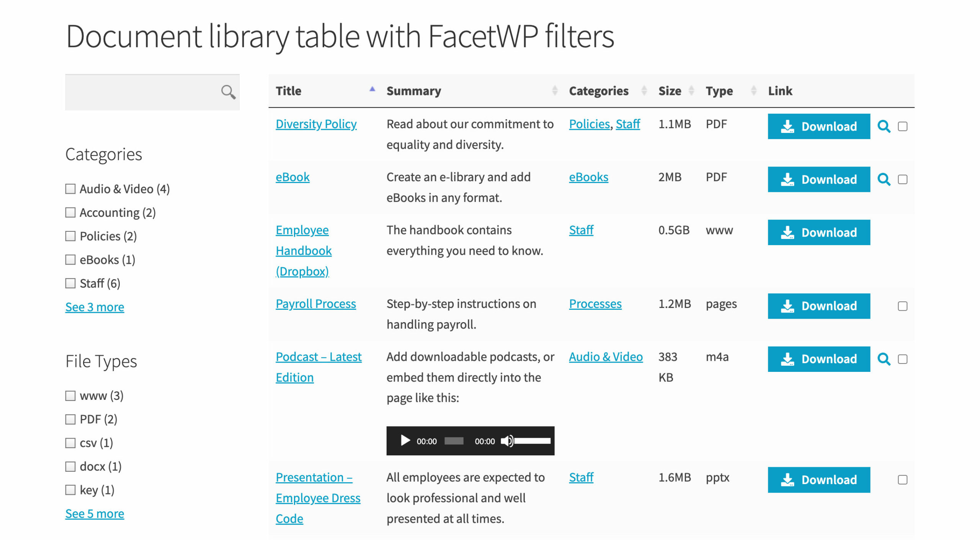Download the Employee Handbook document
This screenshot has width=980, height=540.
click(x=818, y=232)
